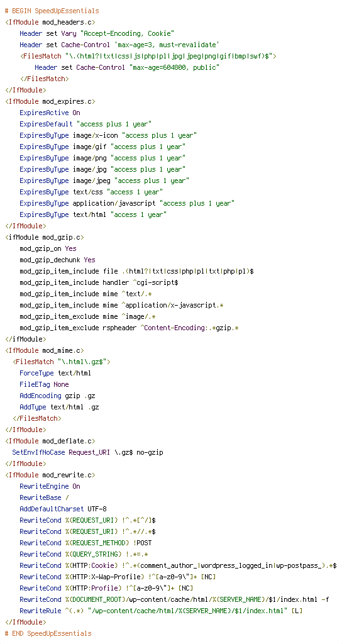The height and width of the screenshot is (644, 342).
Task: Select the Header set Vary line
Action: tap(97, 33)
